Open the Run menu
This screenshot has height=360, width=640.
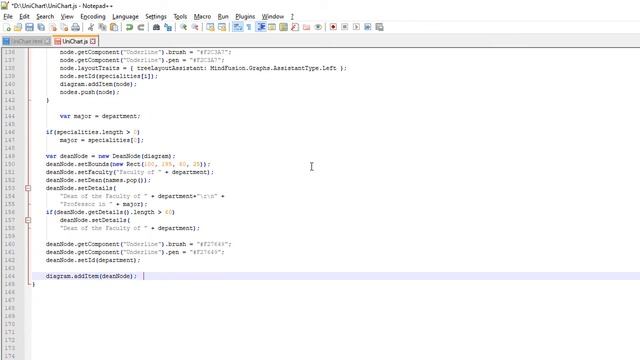click(223, 16)
